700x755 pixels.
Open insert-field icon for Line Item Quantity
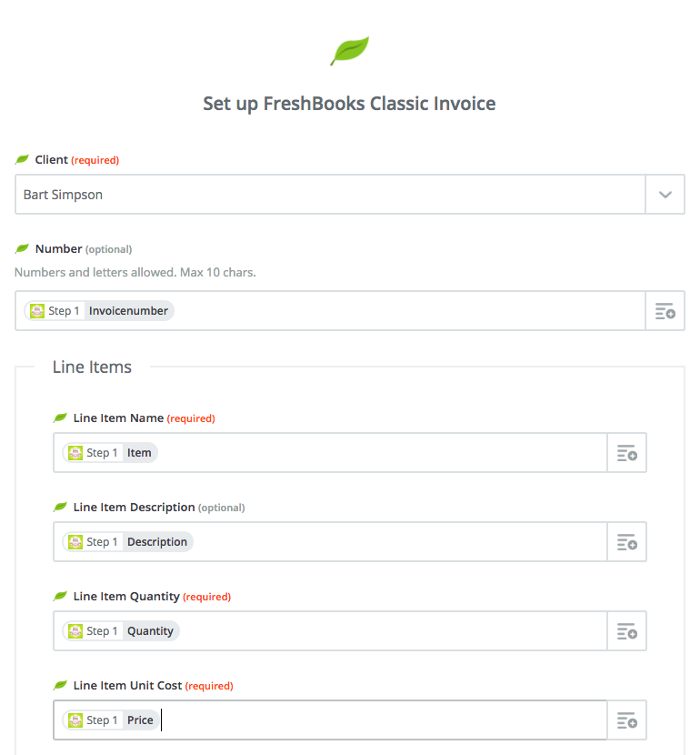point(627,630)
